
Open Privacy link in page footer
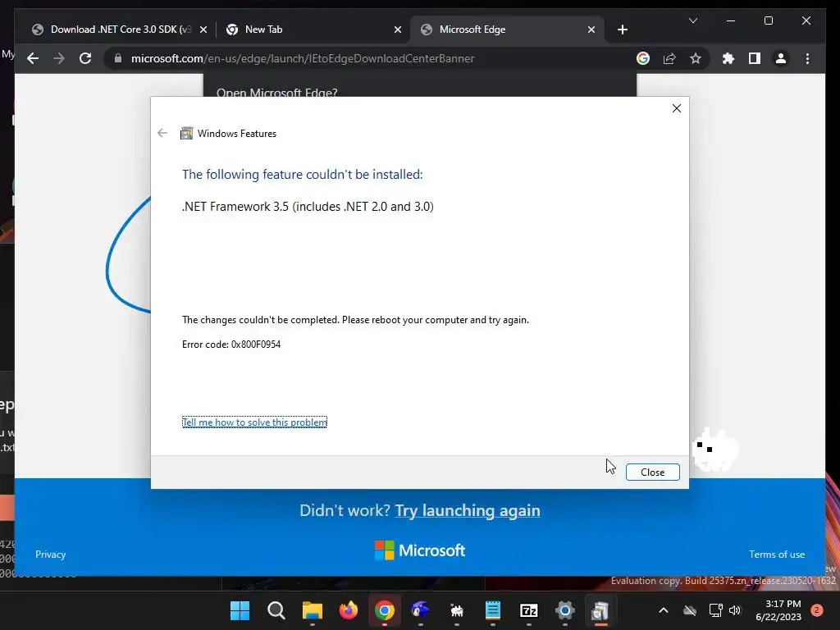pos(50,555)
